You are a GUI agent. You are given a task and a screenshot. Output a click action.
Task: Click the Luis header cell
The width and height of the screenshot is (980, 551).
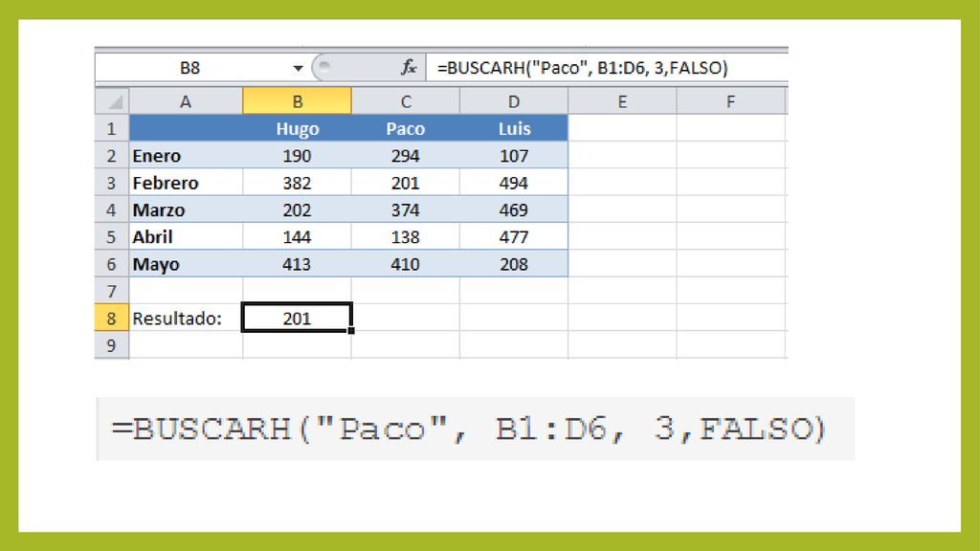(514, 128)
